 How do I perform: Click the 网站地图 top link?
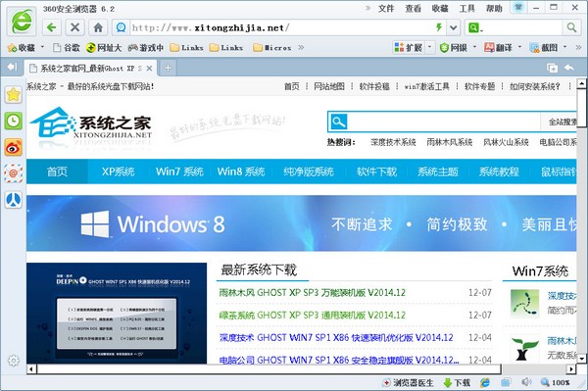tap(329, 86)
